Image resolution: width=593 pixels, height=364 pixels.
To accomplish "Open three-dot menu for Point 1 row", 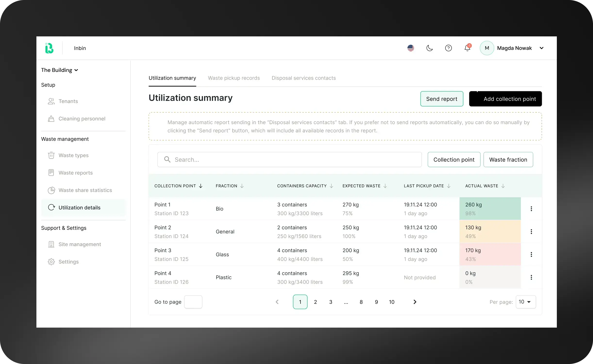I will (x=531, y=209).
